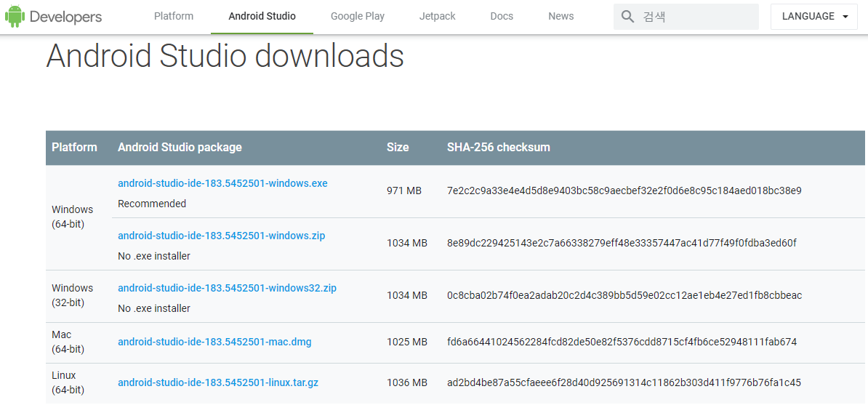Click the checksum starting with 0c8cba02
Image resolution: width=868 pixels, height=405 pixels.
coord(624,295)
